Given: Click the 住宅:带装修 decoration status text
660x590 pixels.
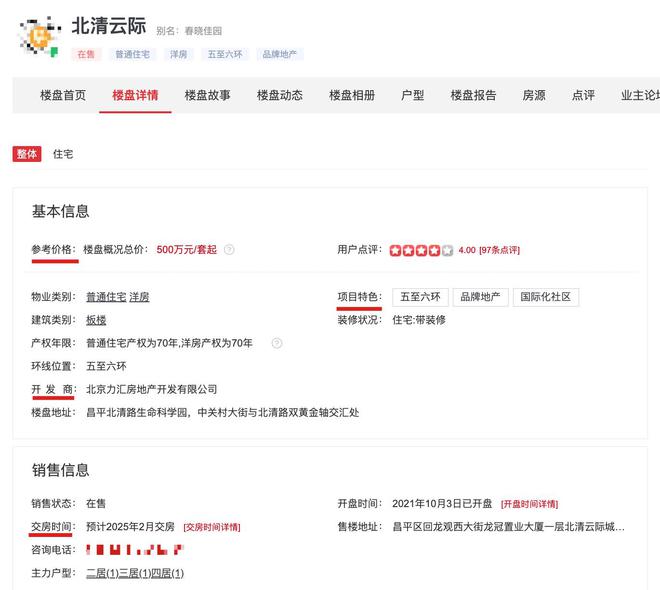Looking at the screenshot, I should [x=419, y=320].
